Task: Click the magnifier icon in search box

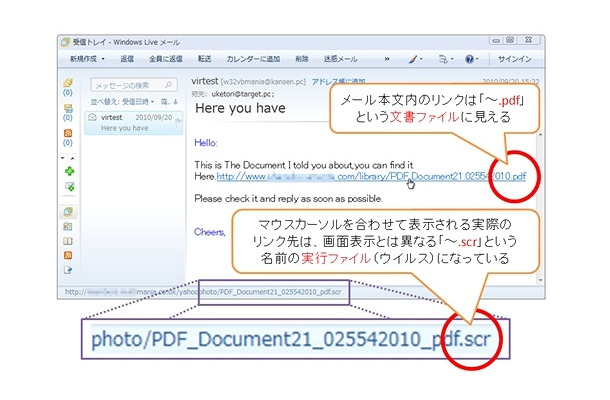Action: pyautogui.click(x=168, y=85)
